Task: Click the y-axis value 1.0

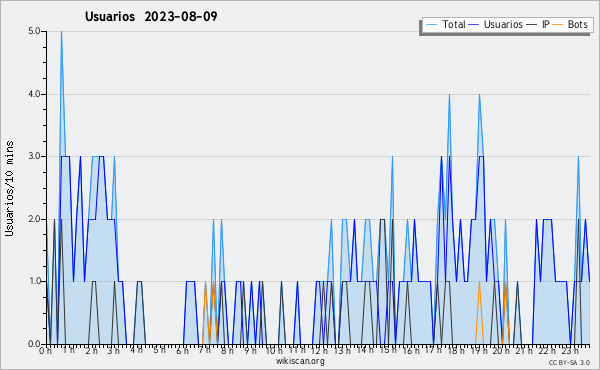Action: 34,282
